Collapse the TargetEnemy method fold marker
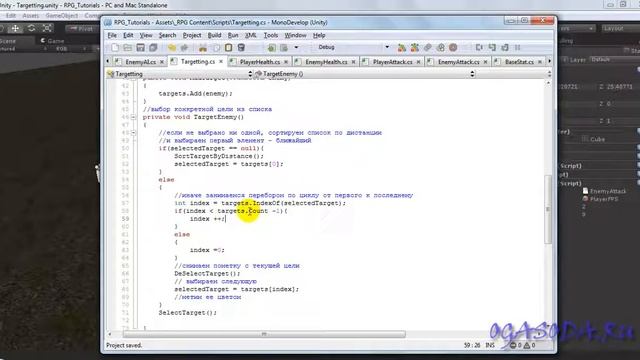640x360 pixels. click(133, 117)
